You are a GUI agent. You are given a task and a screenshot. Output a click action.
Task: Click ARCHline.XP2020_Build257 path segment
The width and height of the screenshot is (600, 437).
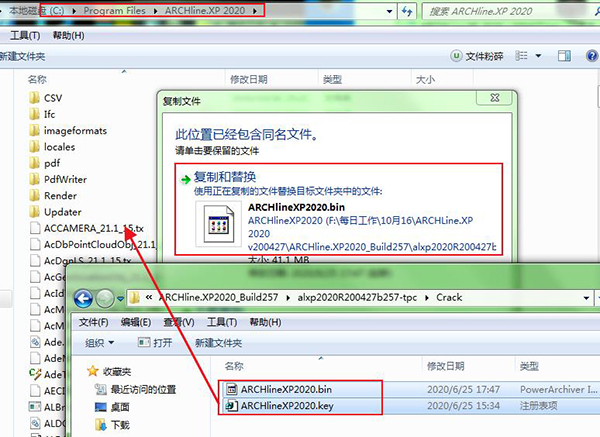(x=218, y=297)
